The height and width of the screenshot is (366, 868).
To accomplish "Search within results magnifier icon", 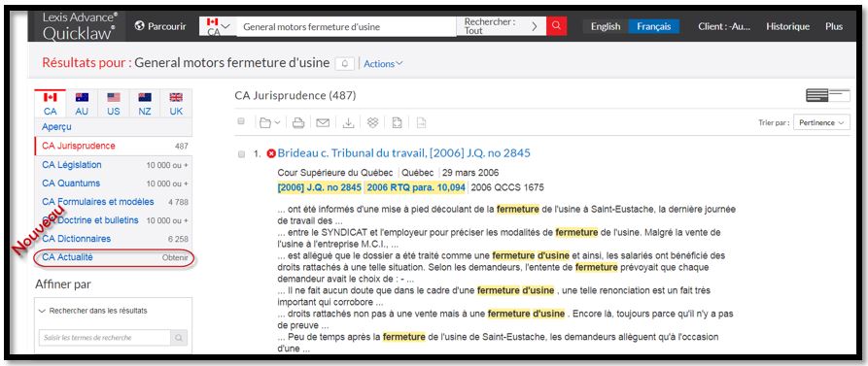I will (x=179, y=337).
